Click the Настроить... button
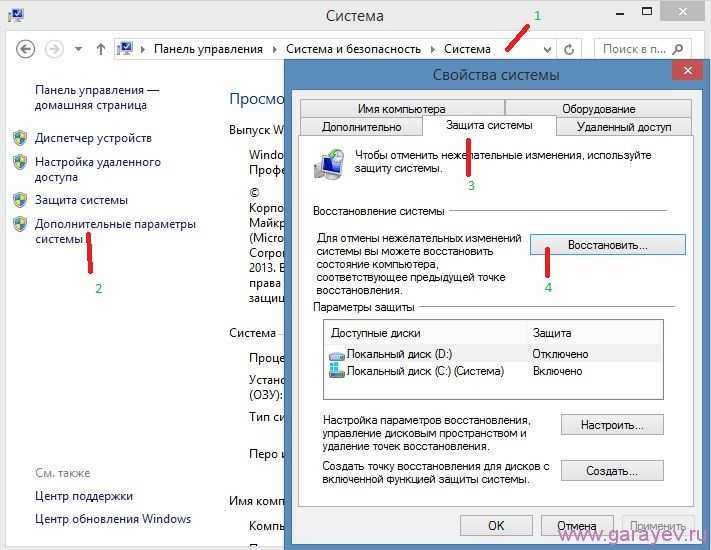Screen dimensions: 711x550 pyautogui.click(x=612, y=425)
